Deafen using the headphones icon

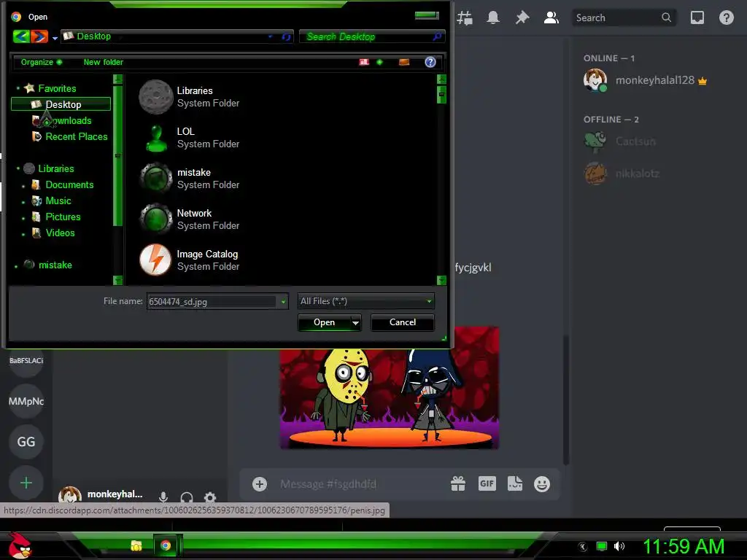point(187,497)
